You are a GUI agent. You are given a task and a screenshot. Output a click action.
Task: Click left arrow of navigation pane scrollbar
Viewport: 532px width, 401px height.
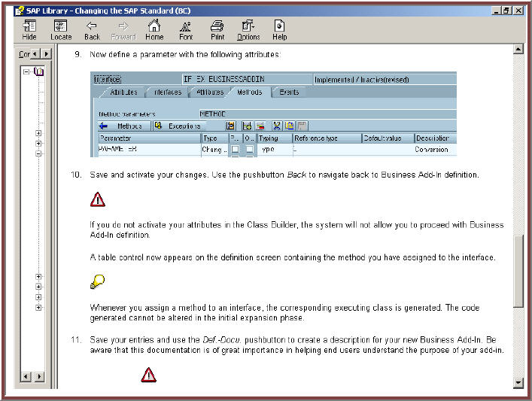click(26, 376)
